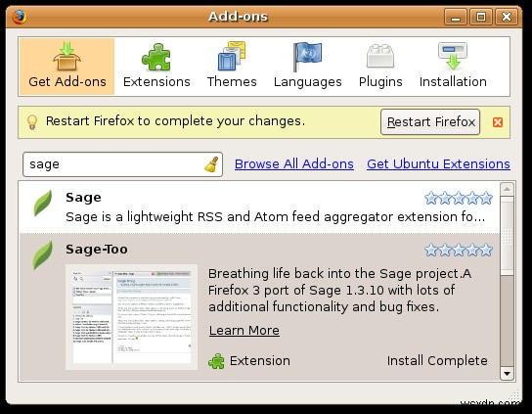Screen dimensions: 532x414
Task: Switch to the Installation pane
Action: click(x=453, y=67)
